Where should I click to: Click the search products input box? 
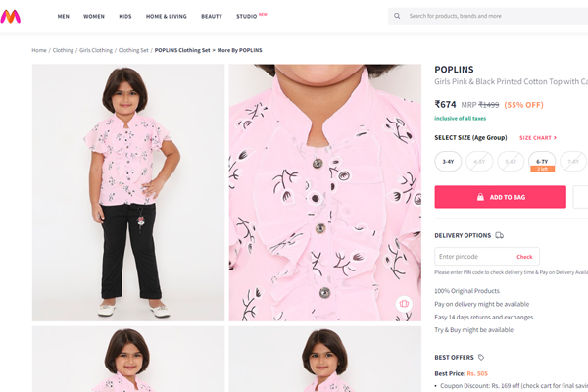[x=490, y=16]
